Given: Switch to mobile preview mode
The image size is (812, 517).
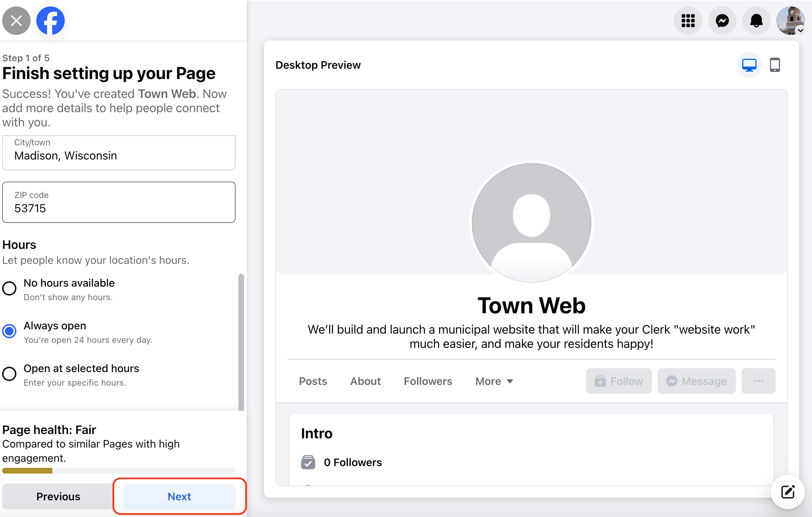Looking at the screenshot, I should coord(775,65).
